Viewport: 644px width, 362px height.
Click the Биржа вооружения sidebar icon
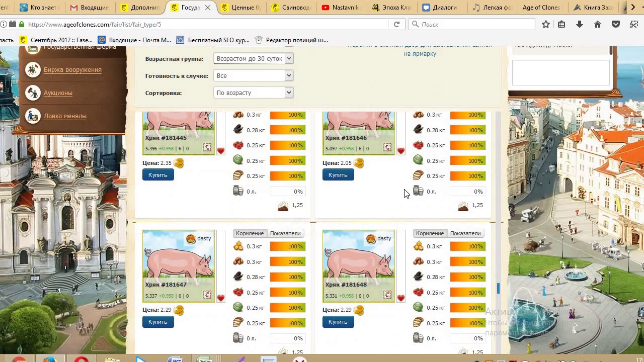click(33, 70)
